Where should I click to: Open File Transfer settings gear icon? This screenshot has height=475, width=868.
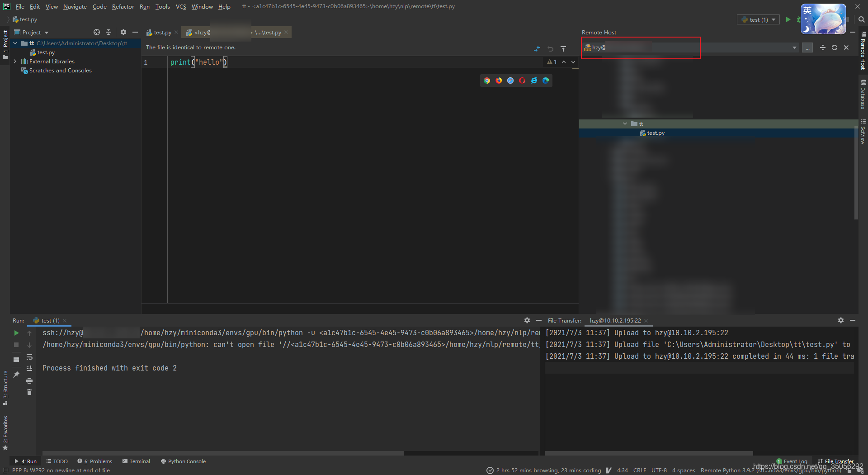840,320
